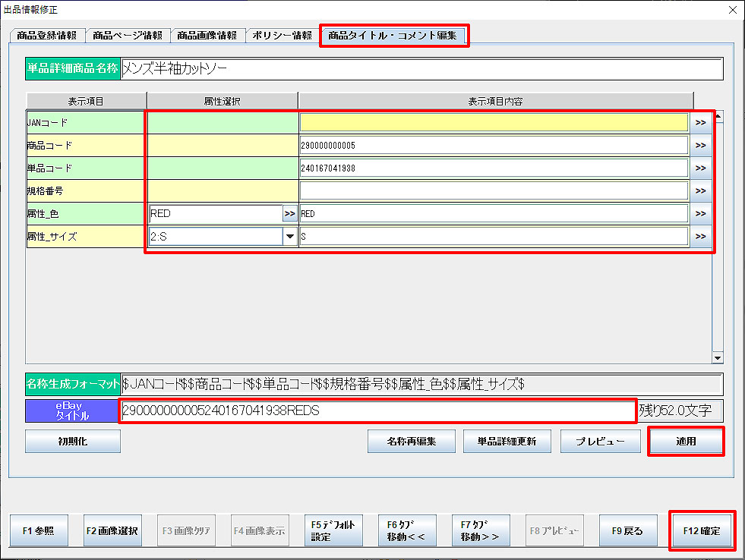Click the 単品詳細商品名称 input field

point(421,68)
